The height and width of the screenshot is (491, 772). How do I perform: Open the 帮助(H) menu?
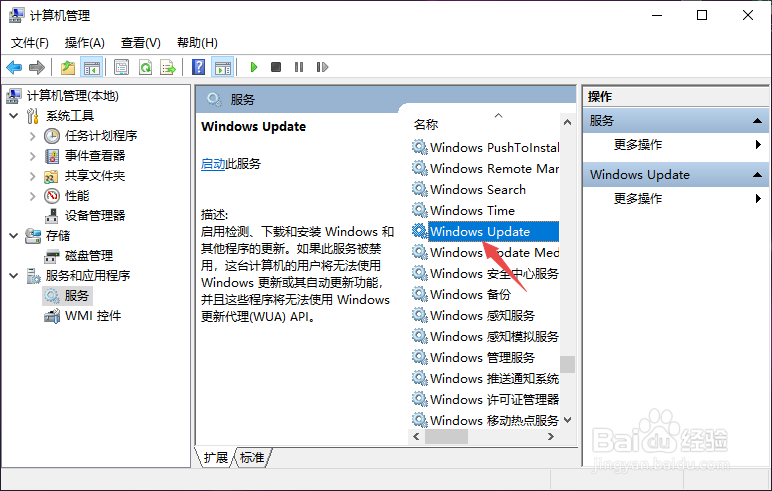click(197, 43)
